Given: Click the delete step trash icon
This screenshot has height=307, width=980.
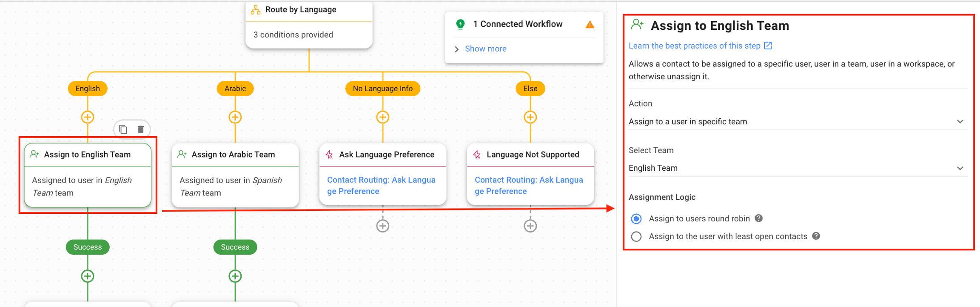Looking at the screenshot, I should tap(141, 129).
